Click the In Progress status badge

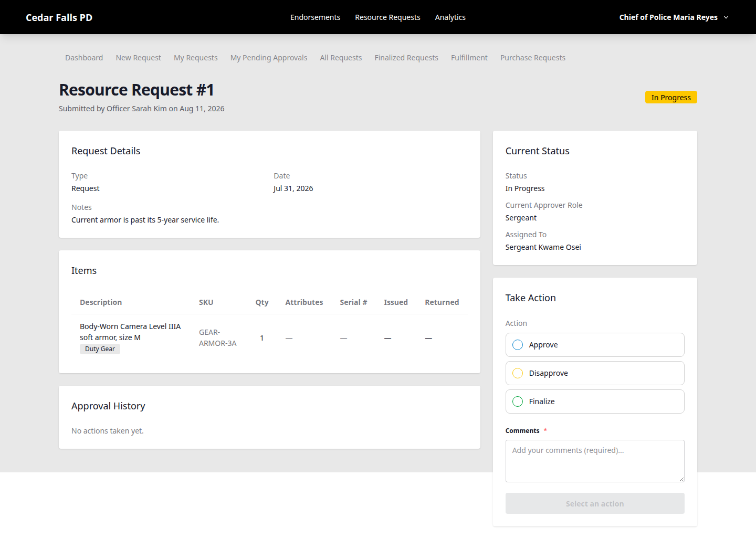pyautogui.click(x=671, y=97)
